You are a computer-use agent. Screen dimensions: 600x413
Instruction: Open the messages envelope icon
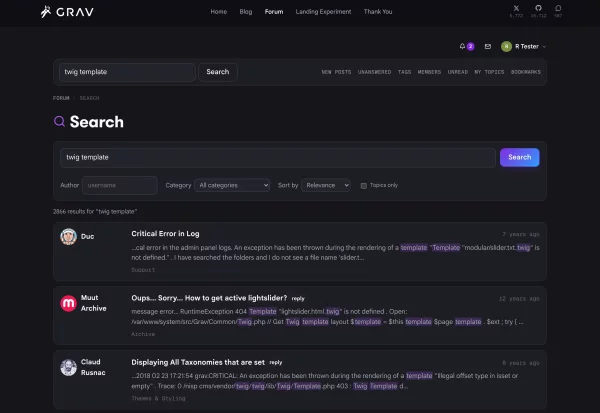click(488, 46)
